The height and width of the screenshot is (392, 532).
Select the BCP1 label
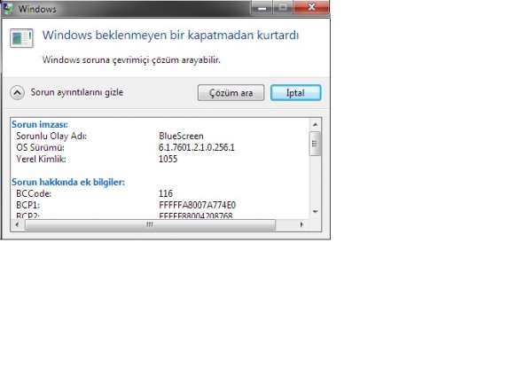pos(28,206)
